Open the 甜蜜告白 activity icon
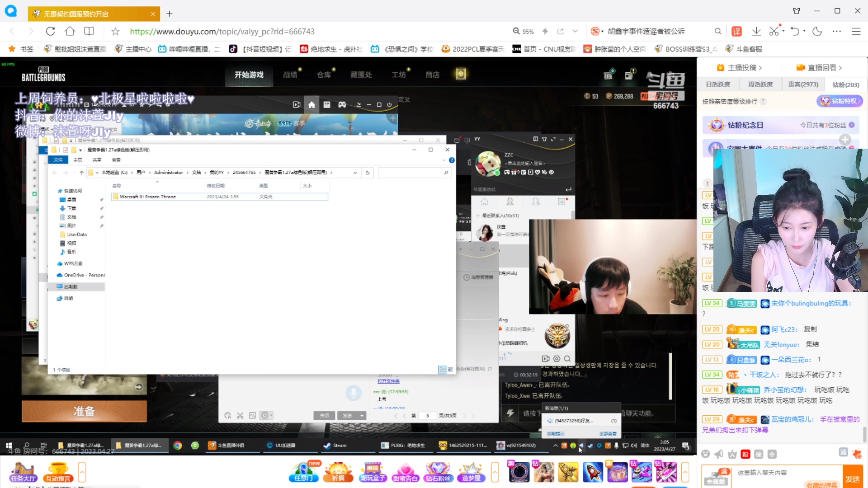Image resolution: width=868 pixels, height=488 pixels. (406, 472)
